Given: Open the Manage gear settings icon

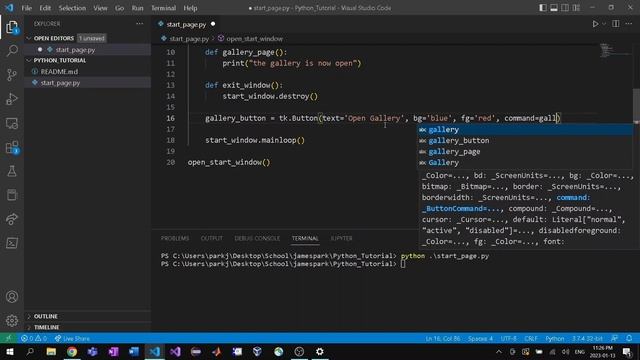Looking at the screenshot, I should tap(12, 320).
